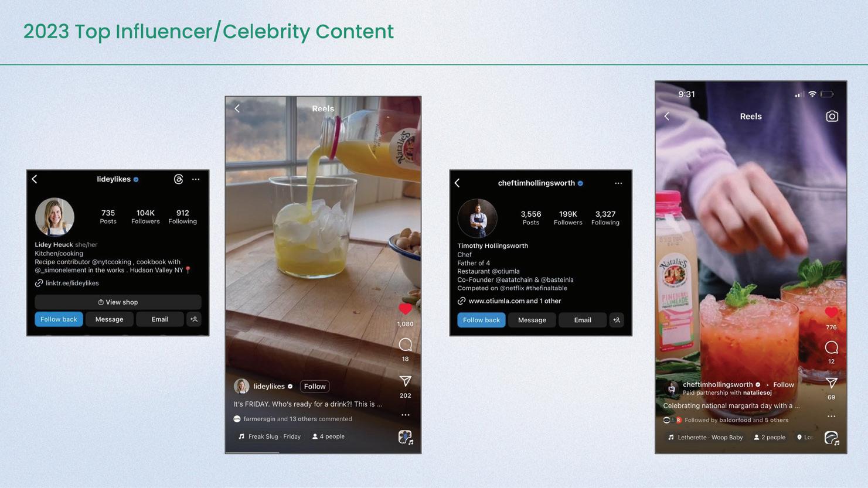Open location tag on margarita reel
868x488 pixels.
pos(805,438)
